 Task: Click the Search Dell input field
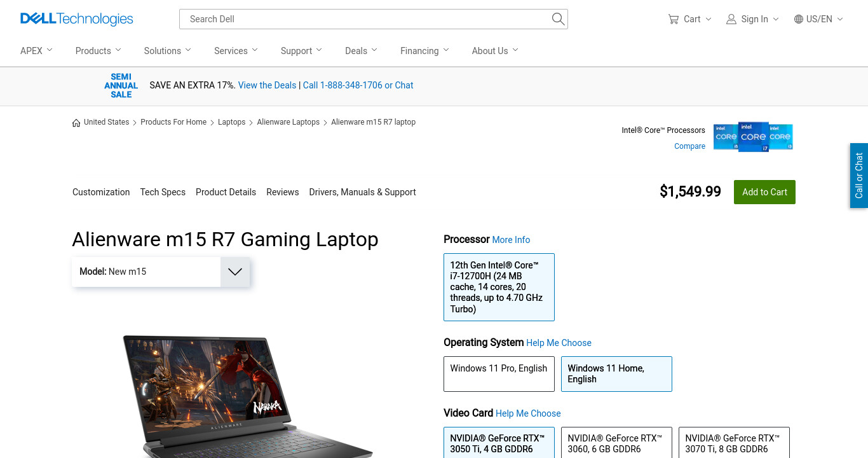pos(365,19)
